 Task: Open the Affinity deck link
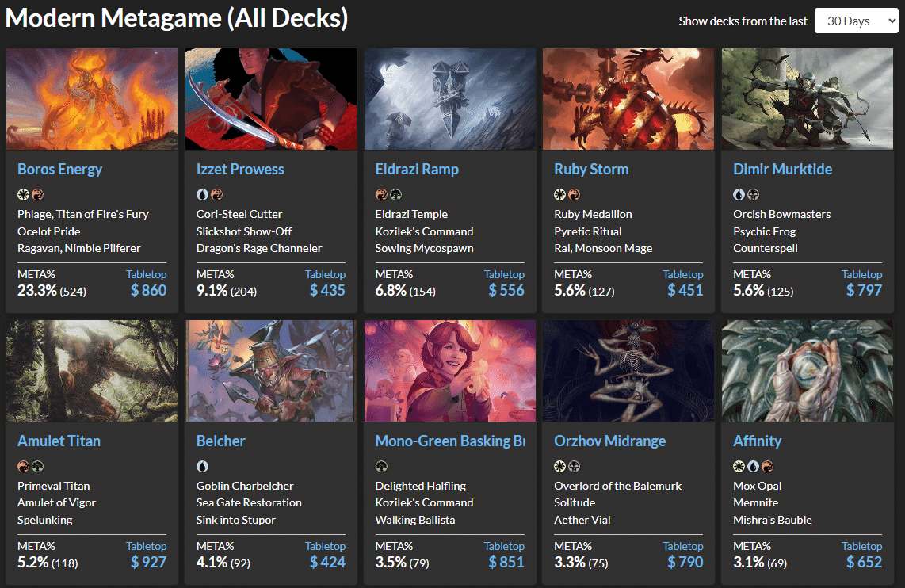[x=758, y=441]
